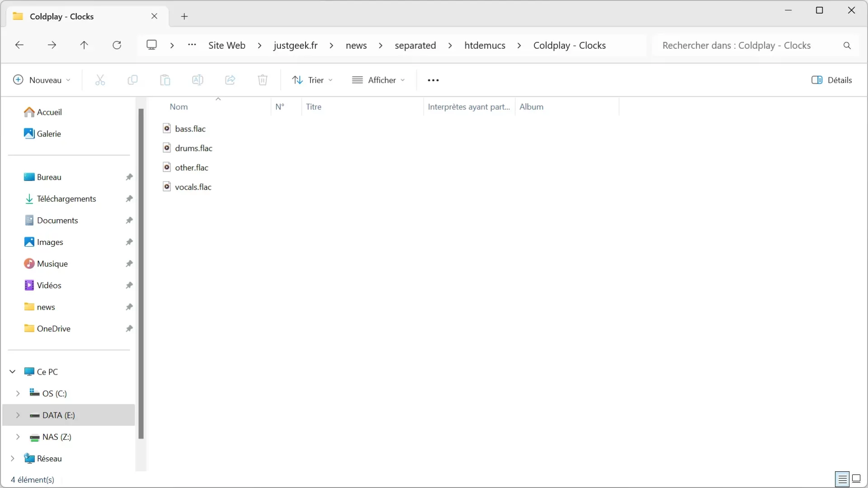Open the Nouveau dropdown menu

[42, 80]
